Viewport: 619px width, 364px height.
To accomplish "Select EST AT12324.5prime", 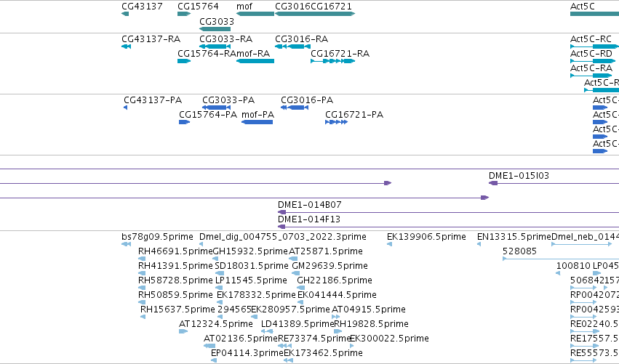I will [x=183, y=331].
